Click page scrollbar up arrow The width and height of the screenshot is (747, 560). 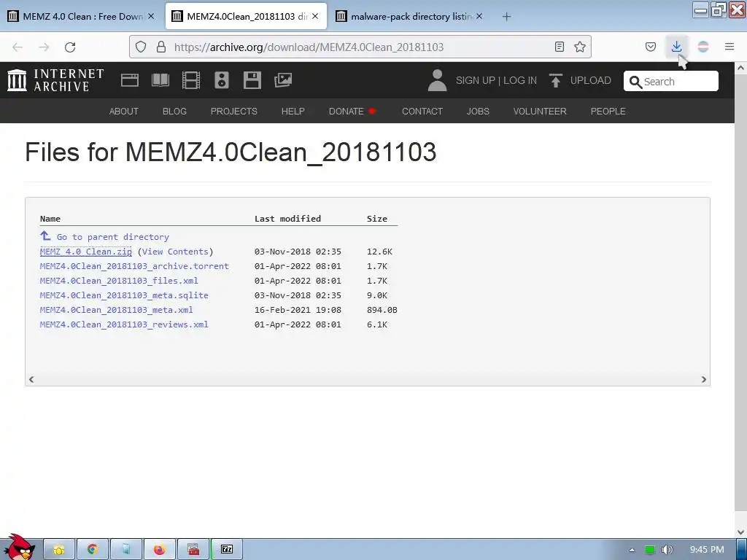point(741,68)
